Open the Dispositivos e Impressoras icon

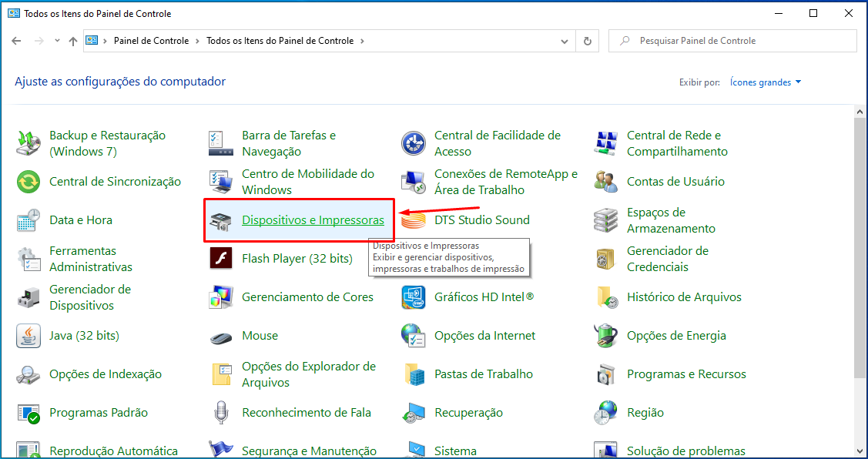(221, 221)
